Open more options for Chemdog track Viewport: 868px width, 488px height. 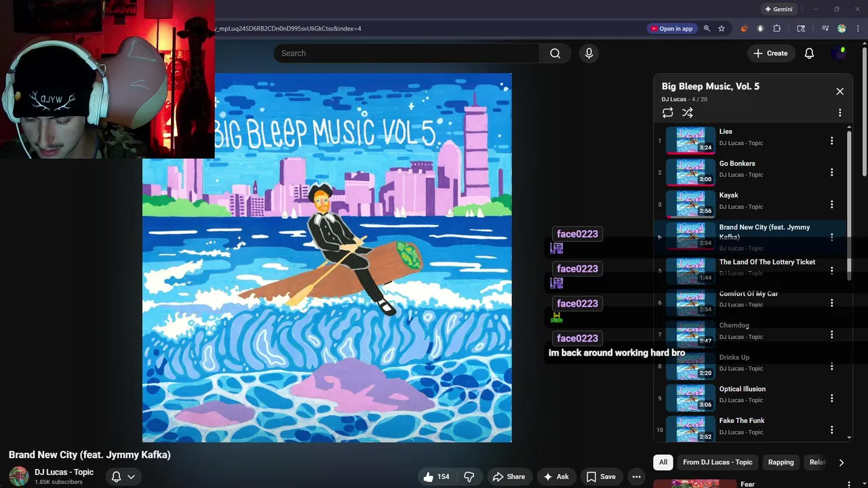click(831, 334)
